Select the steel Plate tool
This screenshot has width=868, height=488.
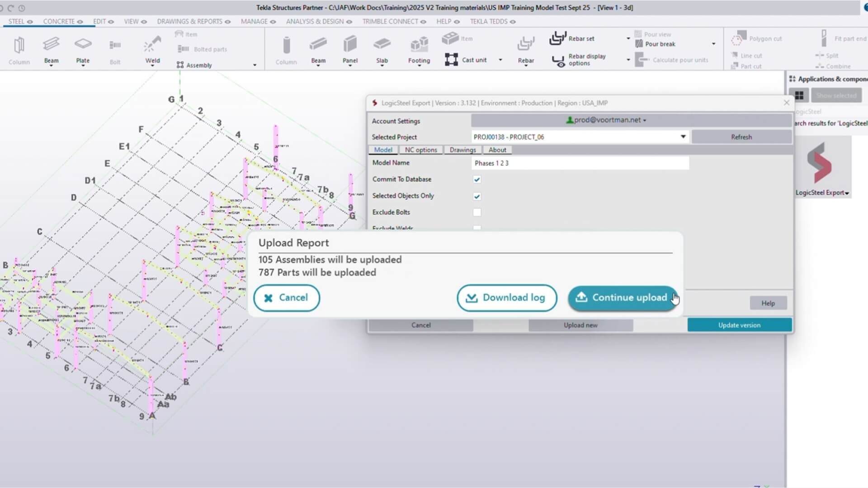(x=83, y=50)
